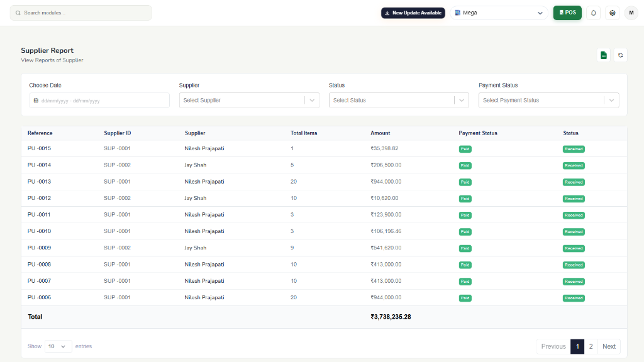Image resolution: width=644 pixels, height=362 pixels.
Task: Select reference PU -0015
Action: click(x=39, y=148)
